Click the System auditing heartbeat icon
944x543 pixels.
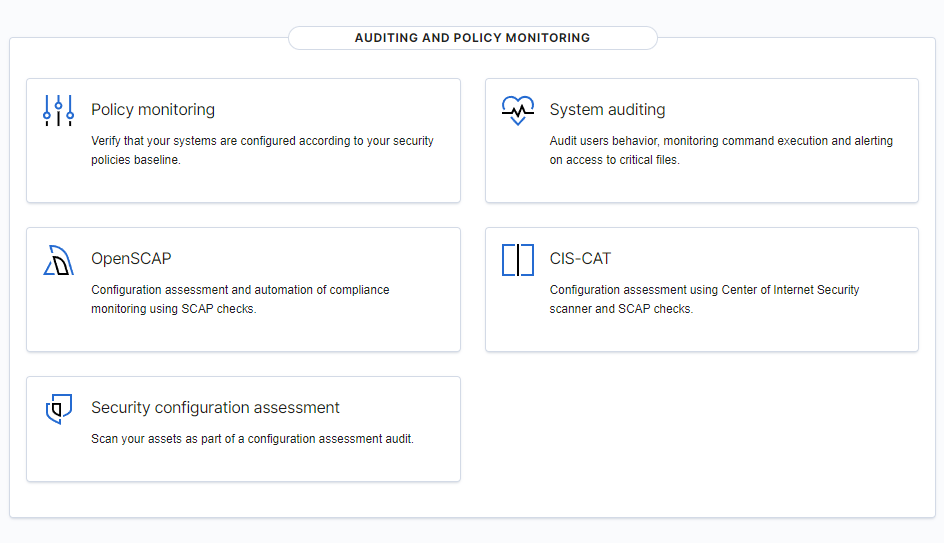coord(518,110)
